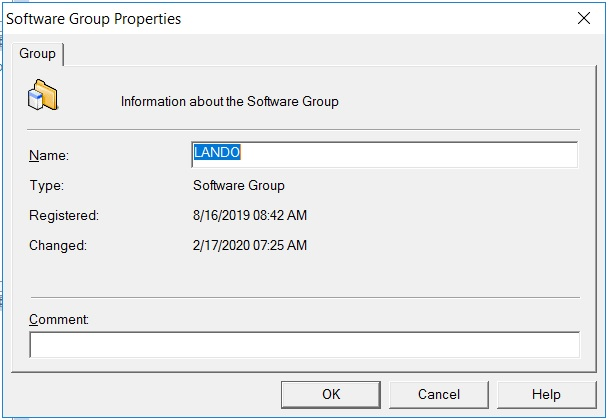Click the registered date 8/16/2019 08:42 AM

pos(249,215)
